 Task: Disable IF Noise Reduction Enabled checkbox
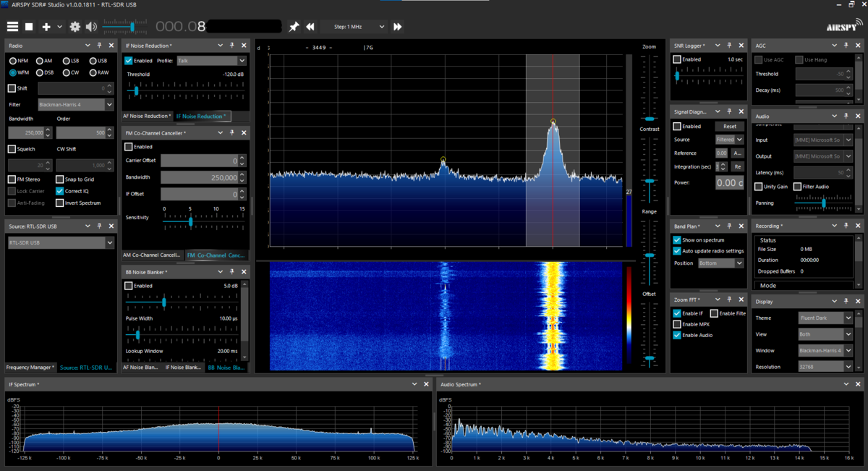click(x=129, y=61)
